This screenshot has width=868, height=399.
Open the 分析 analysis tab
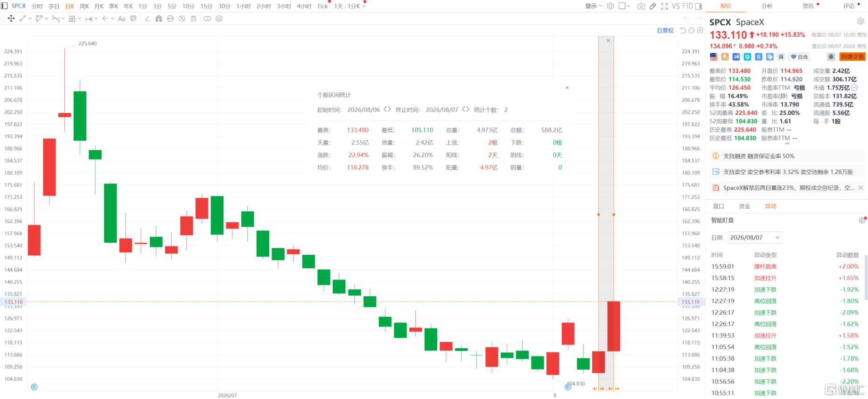coord(767,6)
